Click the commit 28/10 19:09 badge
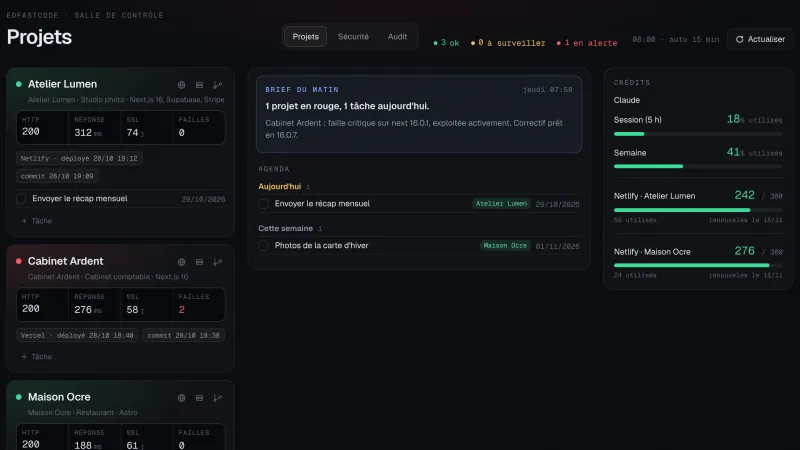This screenshot has height=450, width=800. pos(57,176)
